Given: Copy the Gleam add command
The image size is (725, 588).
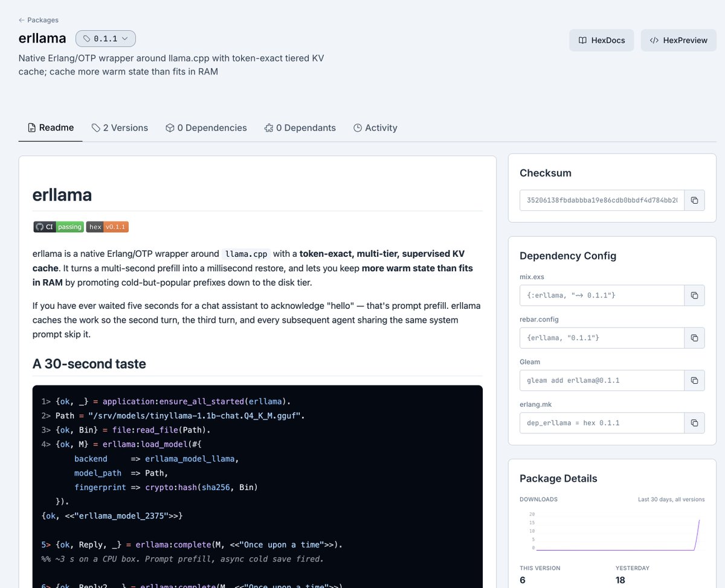Looking at the screenshot, I should coord(694,380).
